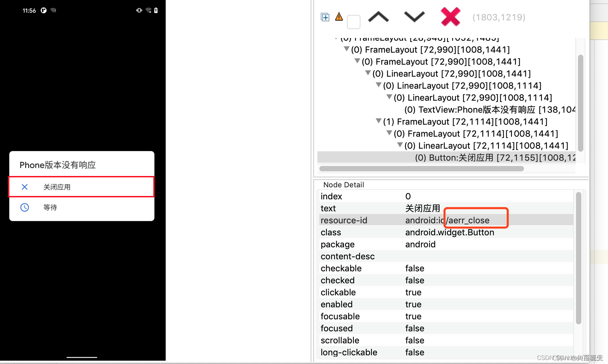Tap the round status icon beside 11:56
This screenshot has width=608, height=364.
(44, 10)
